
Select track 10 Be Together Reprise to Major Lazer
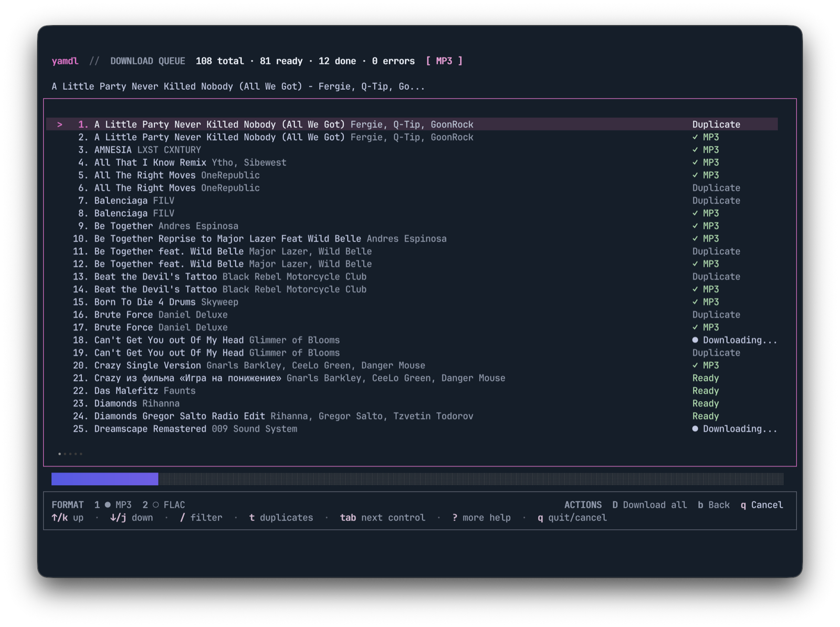412,239
